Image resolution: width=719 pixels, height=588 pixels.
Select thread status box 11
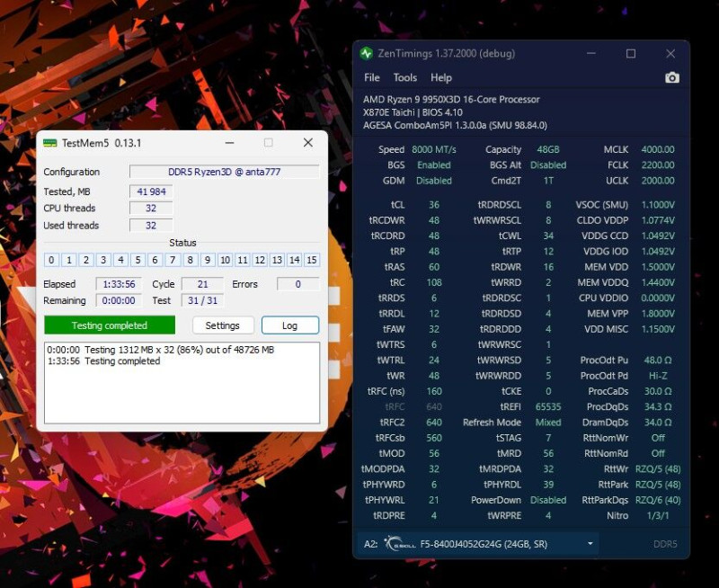[x=242, y=260]
